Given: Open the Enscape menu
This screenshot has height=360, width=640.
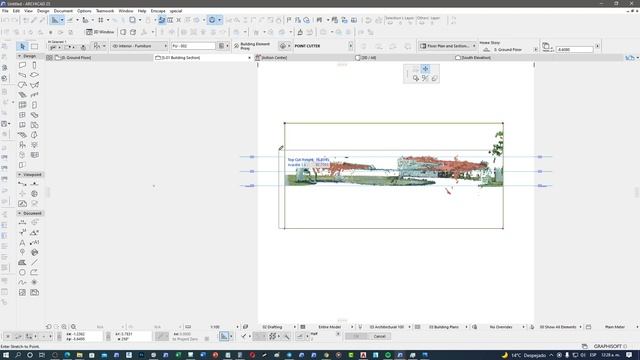Looking at the screenshot, I should tap(158, 11).
